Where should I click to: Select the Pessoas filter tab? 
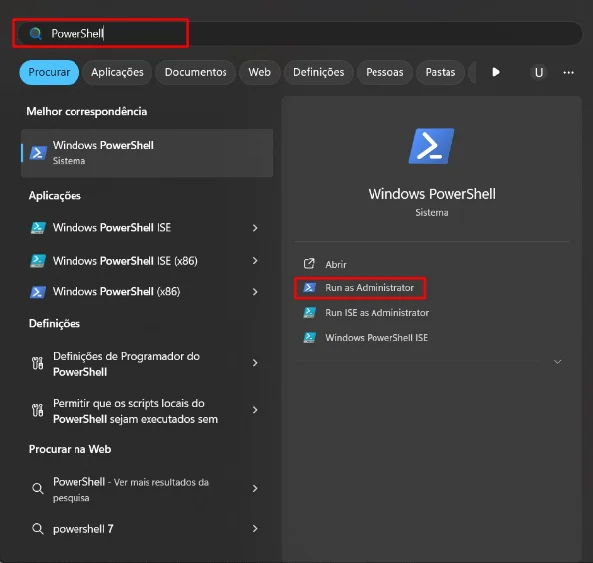[x=385, y=72]
